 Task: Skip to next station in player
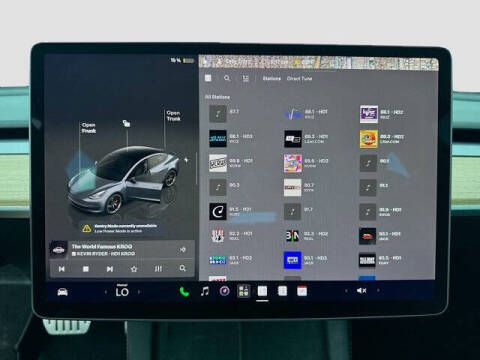pyautogui.click(x=110, y=269)
